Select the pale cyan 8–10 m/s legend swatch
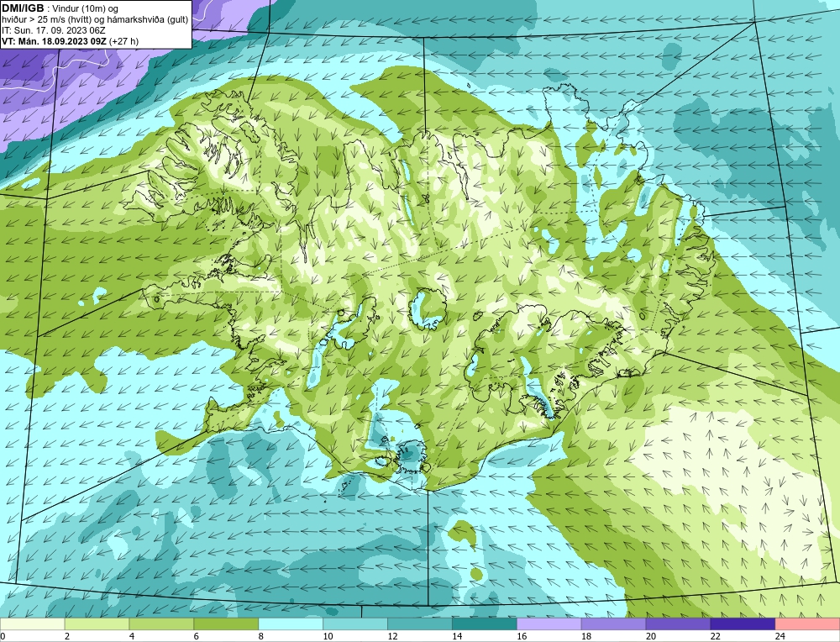Viewport: 840px width, 642px height. (291, 624)
